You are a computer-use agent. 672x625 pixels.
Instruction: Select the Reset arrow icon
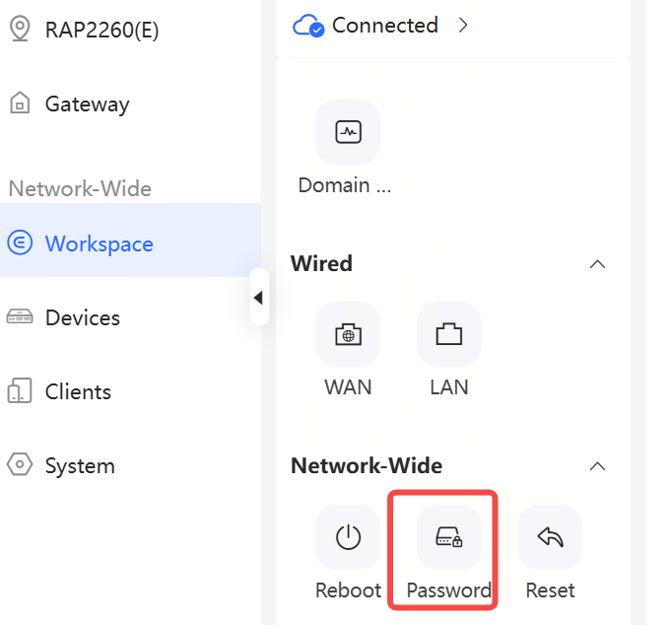[550, 537]
